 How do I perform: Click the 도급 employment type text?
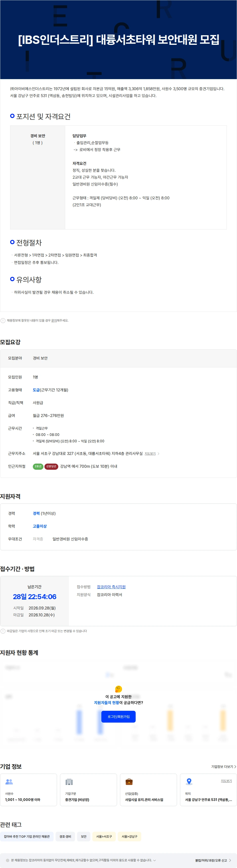tap(36, 390)
